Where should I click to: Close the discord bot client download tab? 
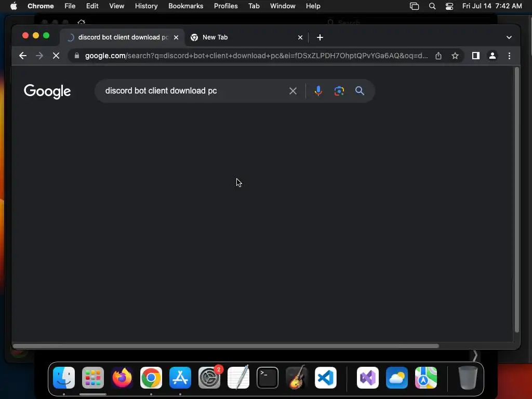176,37
